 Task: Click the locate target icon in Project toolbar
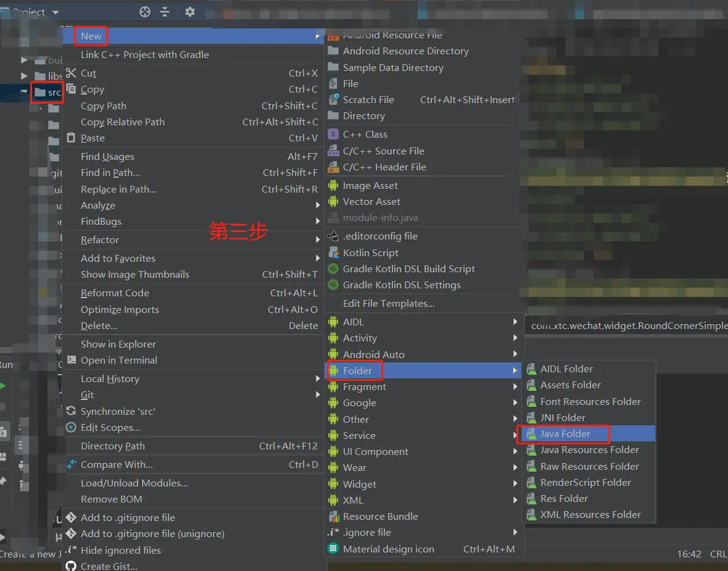[145, 12]
